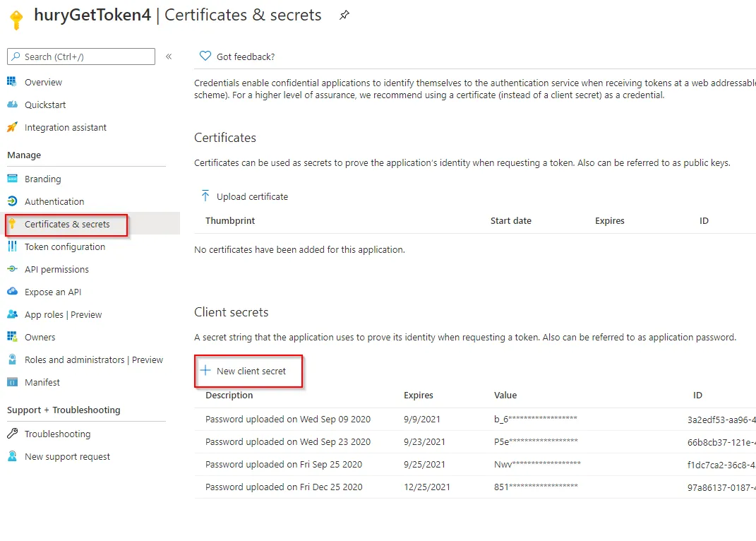
Task: Open the Quickstart menu item
Action: (45, 105)
